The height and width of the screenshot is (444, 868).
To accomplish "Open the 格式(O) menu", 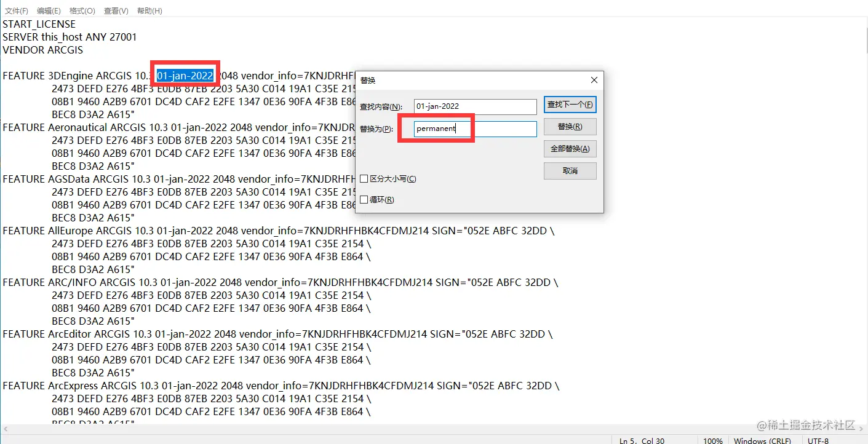I will coord(82,11).
